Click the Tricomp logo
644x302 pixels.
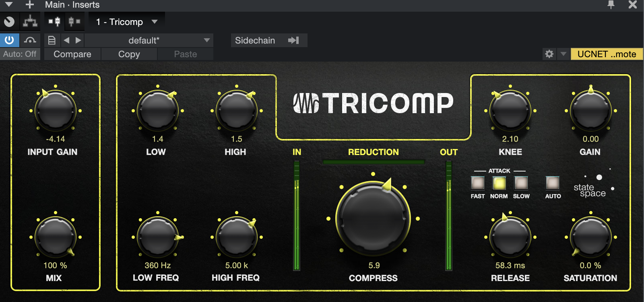pos(373,103)
